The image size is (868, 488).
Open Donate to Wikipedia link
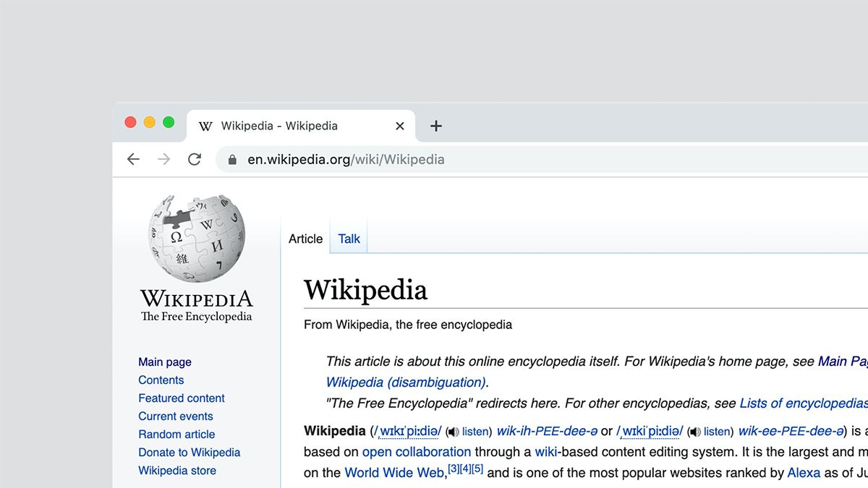[x=190, y=453]
